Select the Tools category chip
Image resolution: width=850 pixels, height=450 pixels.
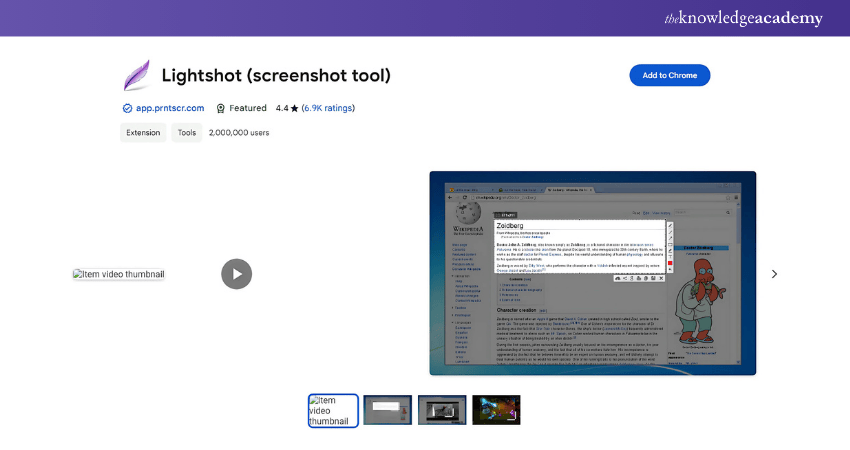(187, 132)
